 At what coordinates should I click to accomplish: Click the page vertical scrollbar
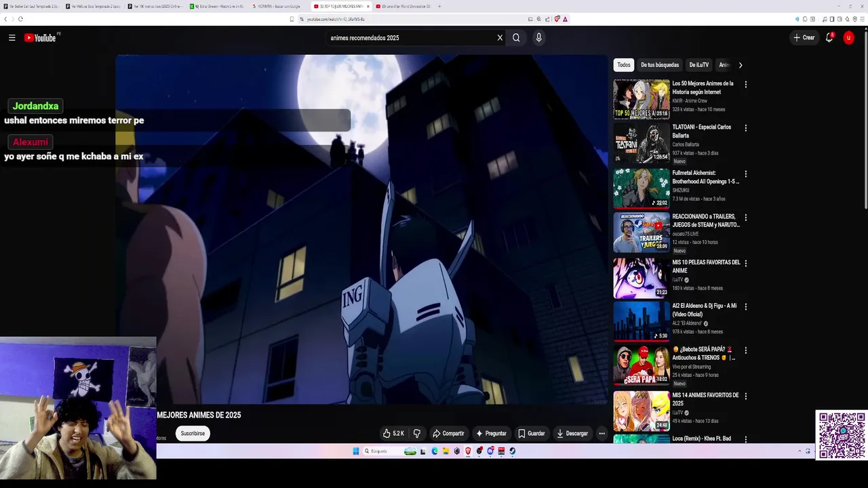point(865,121)
